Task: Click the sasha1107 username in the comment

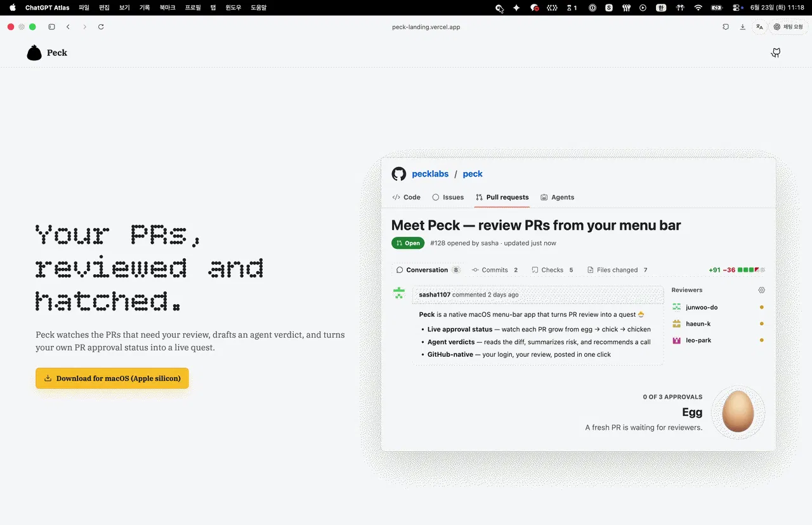Action: (x=435, y=295)
